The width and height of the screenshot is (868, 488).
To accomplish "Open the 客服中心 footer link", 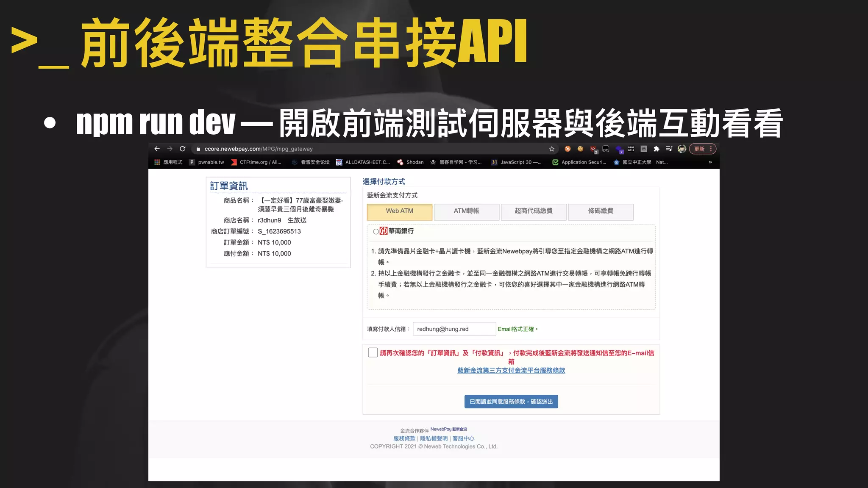I will tap(463, 438).
